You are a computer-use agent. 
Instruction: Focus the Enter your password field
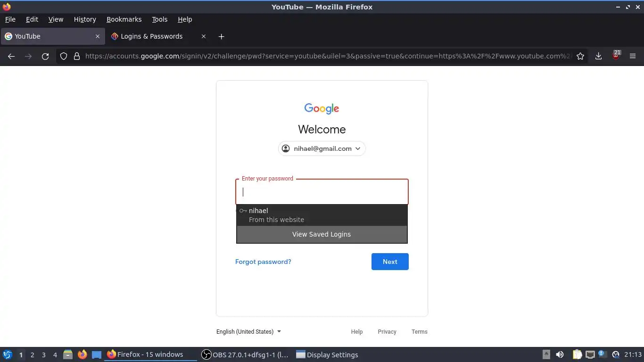pos(322,192)
